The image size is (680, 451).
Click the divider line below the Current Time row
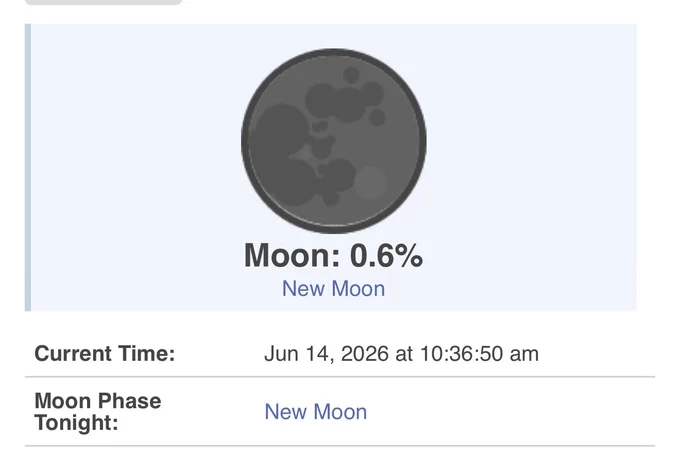[x=340, y=377]
